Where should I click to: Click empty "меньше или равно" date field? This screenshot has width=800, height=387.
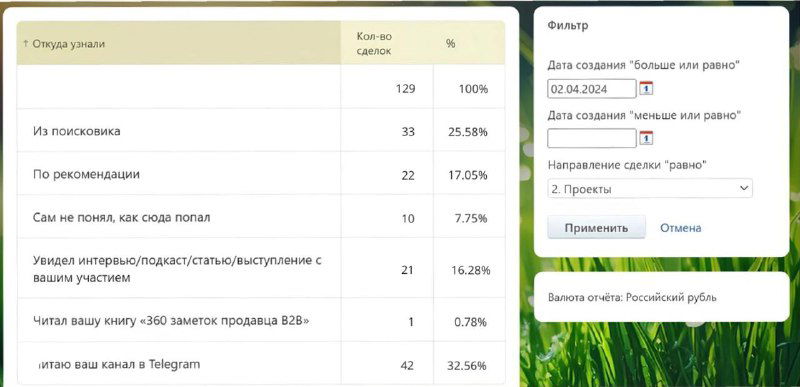point(592,138)
